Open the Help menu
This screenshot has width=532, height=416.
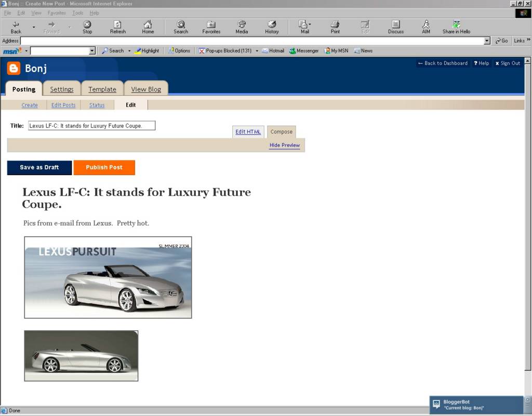pos(95,13)
